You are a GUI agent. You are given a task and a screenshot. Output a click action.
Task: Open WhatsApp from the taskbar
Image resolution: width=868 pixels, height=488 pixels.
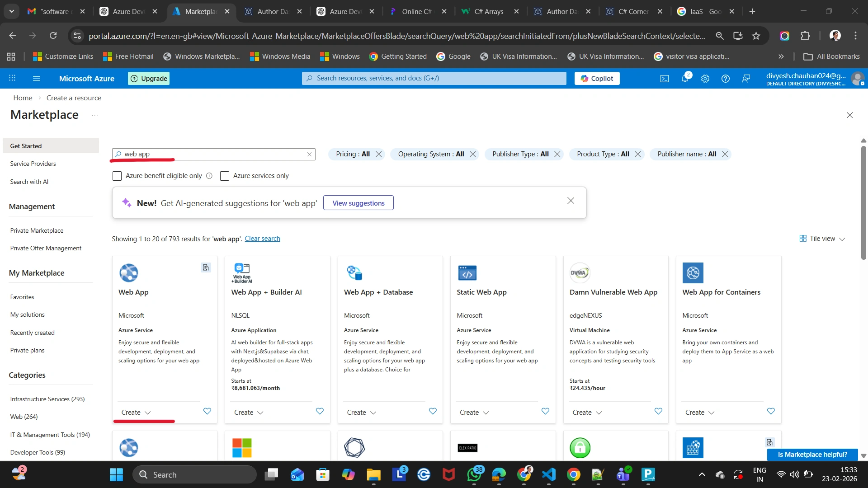pyautogui.click(x=474, y=474)
